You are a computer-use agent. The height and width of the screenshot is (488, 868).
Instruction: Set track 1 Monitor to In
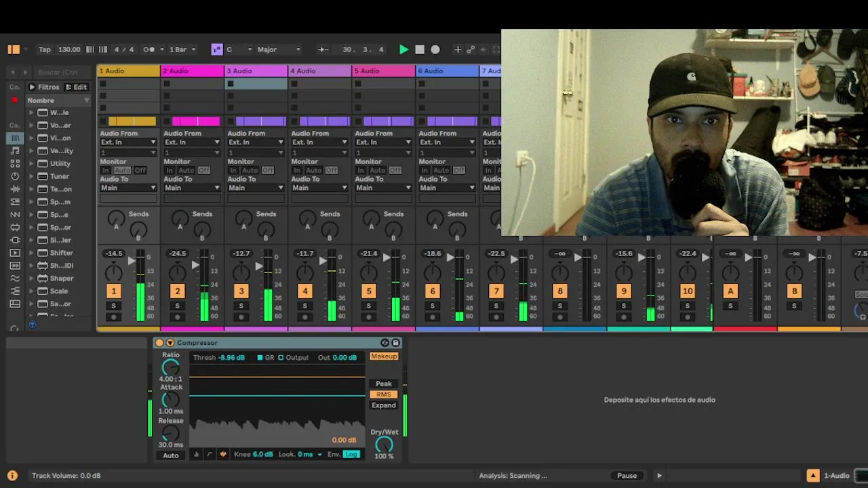tap(106, 170)
